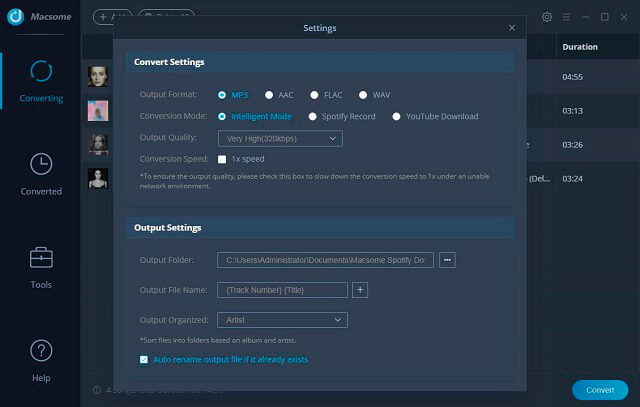The image size is (640, 407).
Task: Browse for output folder with ellipsis button
Action: pos(447,260)
